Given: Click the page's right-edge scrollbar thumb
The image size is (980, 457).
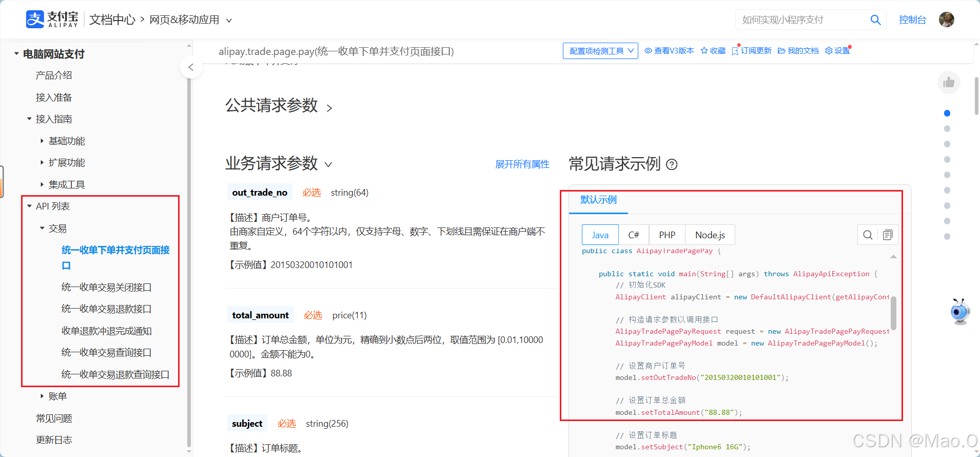Looking at the screenshot, I should pyautogui.click(x=976, y=96).
